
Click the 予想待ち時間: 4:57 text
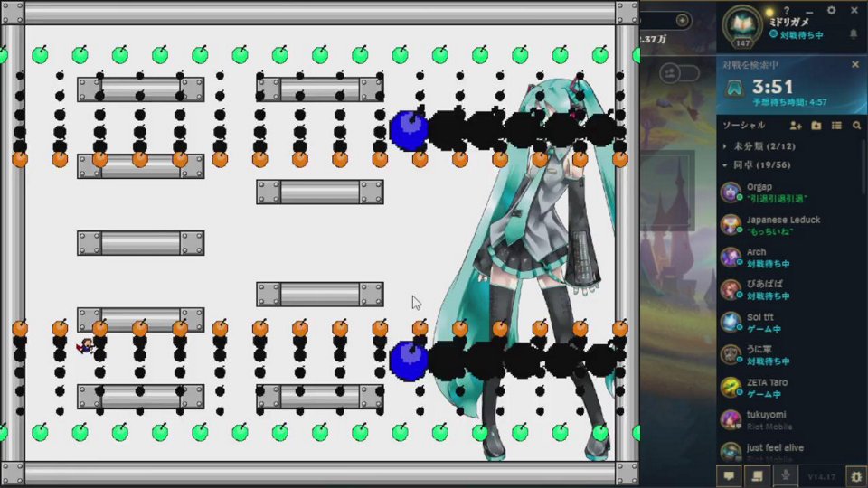tap(789, 102)
